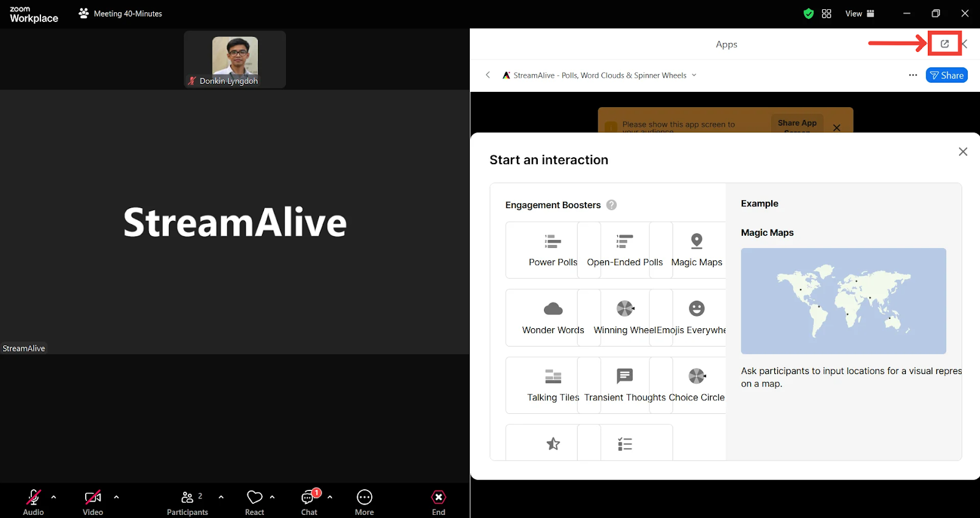
Task: Open the three-dot app options menu
Action: coord(913,75)
